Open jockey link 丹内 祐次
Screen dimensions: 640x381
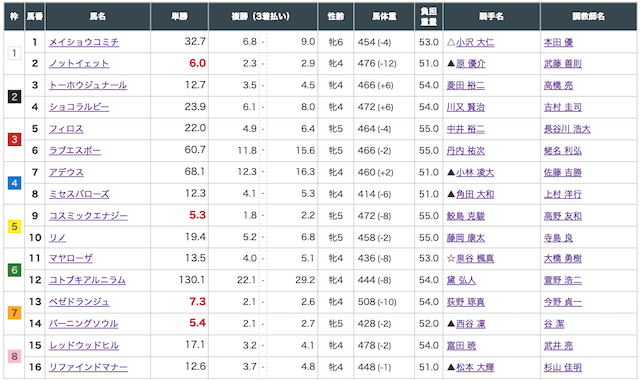[x=466, y=151]
